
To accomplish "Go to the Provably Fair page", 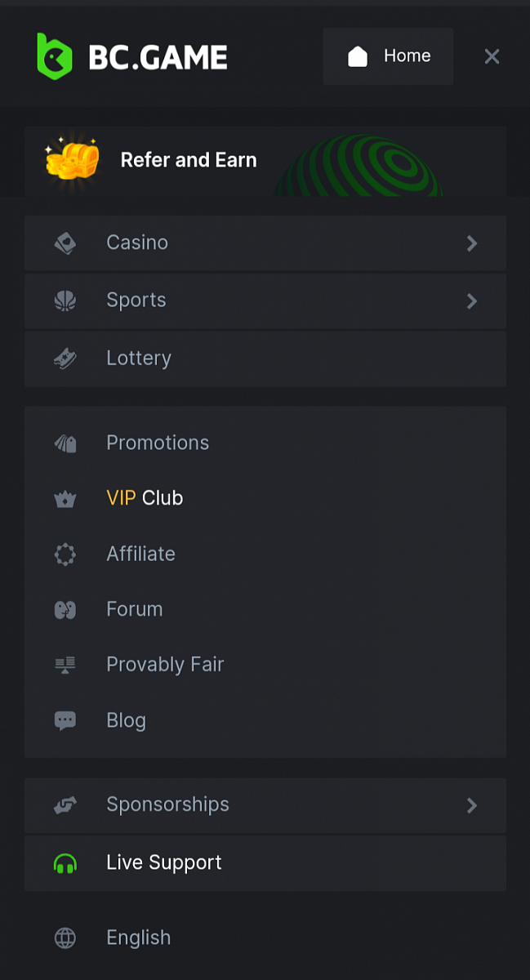I will pyautogui.click(x=165, y=665).
